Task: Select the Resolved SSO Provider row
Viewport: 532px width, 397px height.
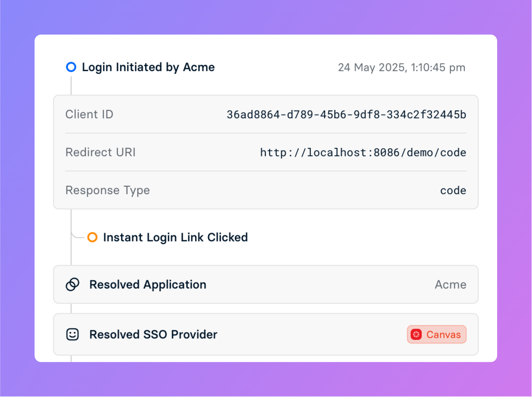Action: click(266, 334)
